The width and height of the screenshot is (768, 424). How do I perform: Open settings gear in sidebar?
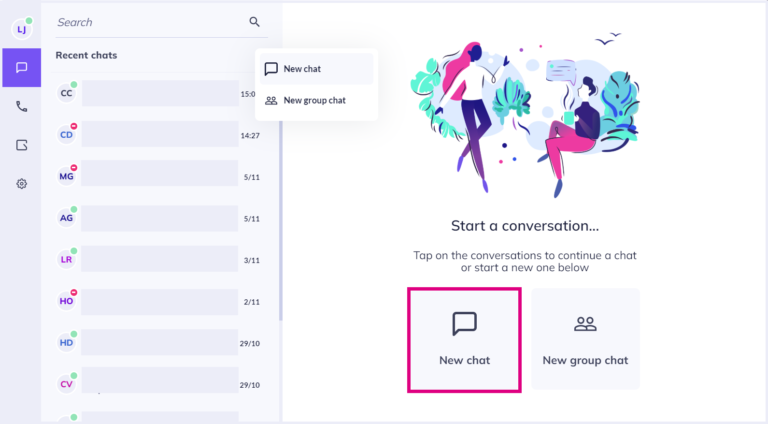22,184
